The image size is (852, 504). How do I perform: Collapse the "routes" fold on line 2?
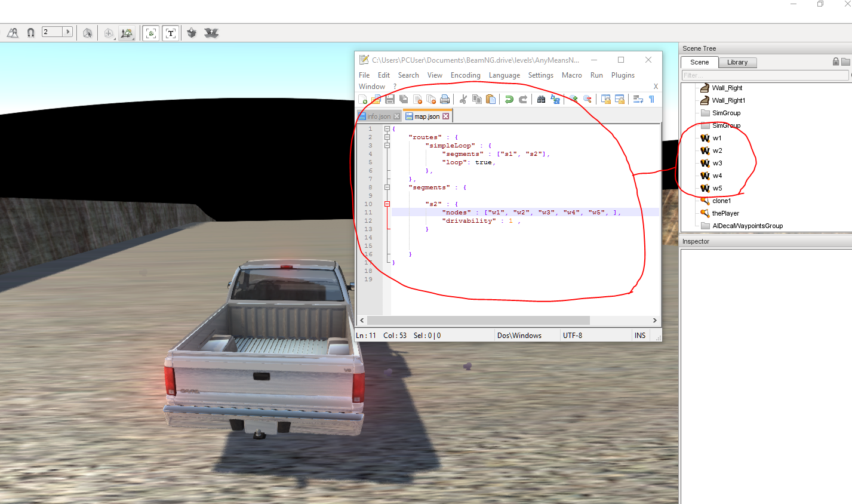click(387, 137)
